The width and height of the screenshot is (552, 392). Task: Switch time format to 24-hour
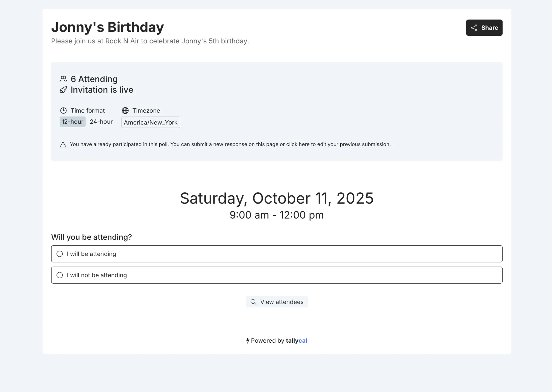[x=101, y=122]
